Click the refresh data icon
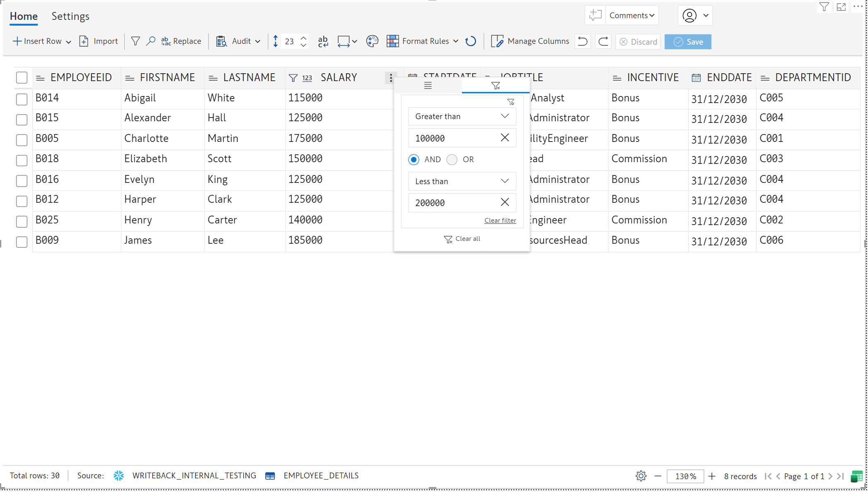 [471, 41]
